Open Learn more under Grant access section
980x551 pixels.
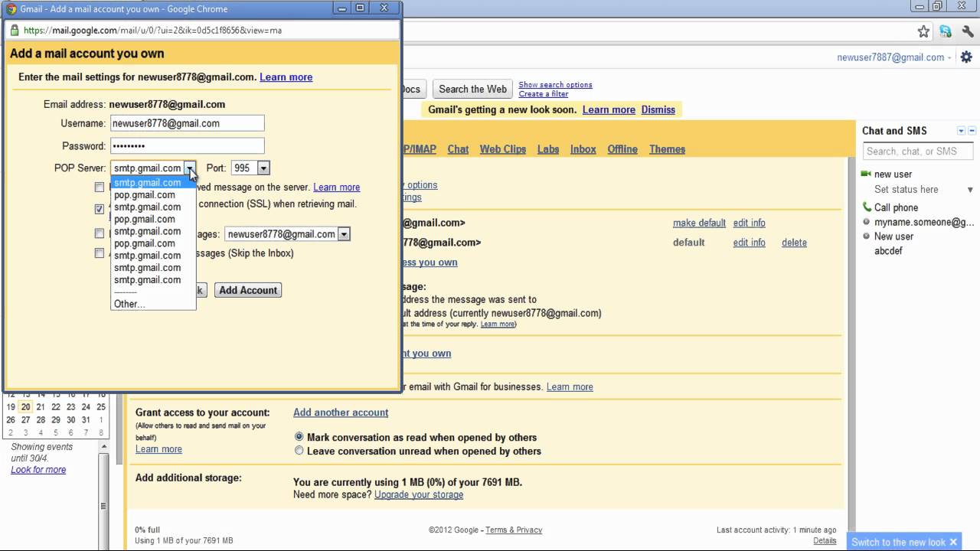click(x=158, y=449)
